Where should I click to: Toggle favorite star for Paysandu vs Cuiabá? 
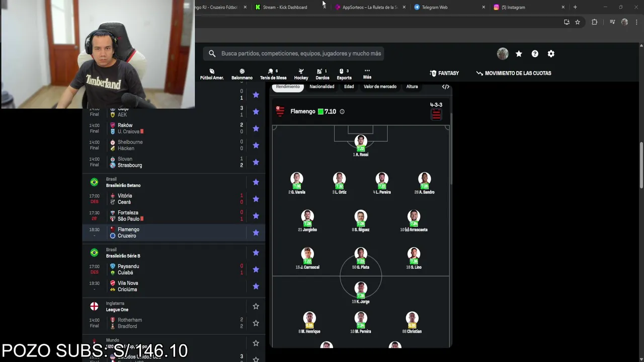click(x=256, y=269)
